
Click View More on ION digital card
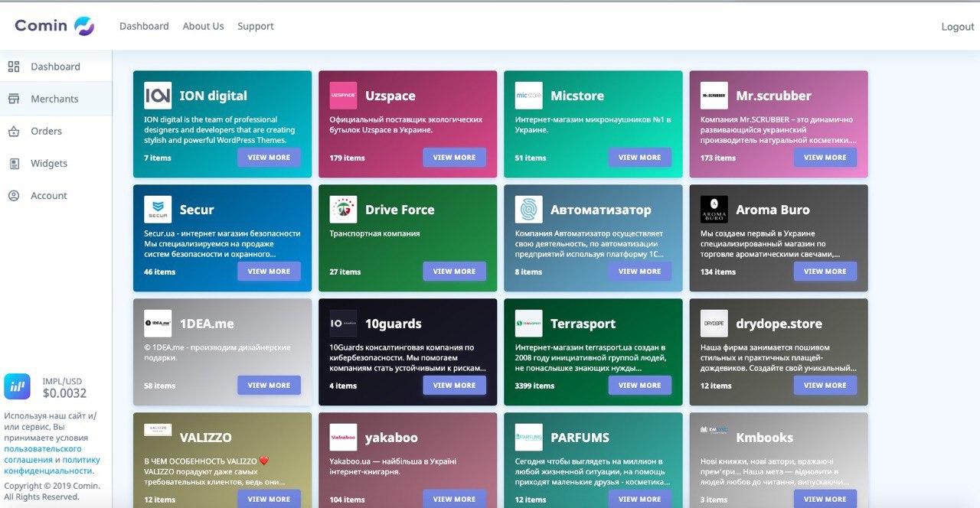pos(269,158)
